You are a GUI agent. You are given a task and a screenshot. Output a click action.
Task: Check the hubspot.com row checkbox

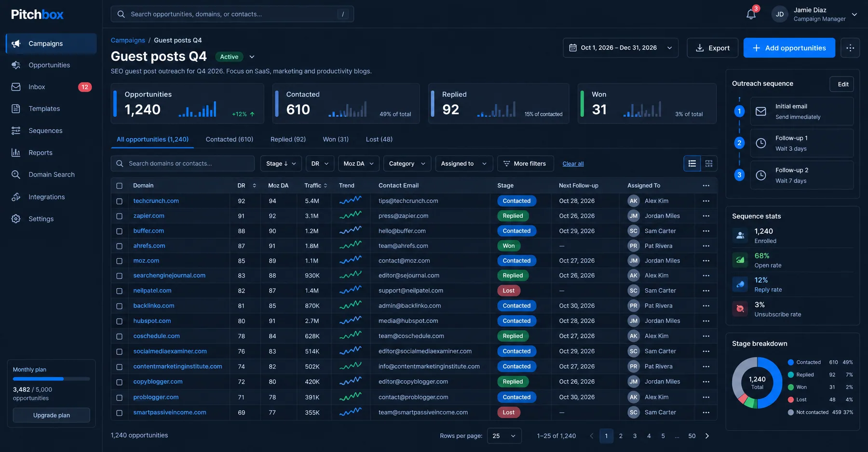pyautogui.click(x=120, y=321)
